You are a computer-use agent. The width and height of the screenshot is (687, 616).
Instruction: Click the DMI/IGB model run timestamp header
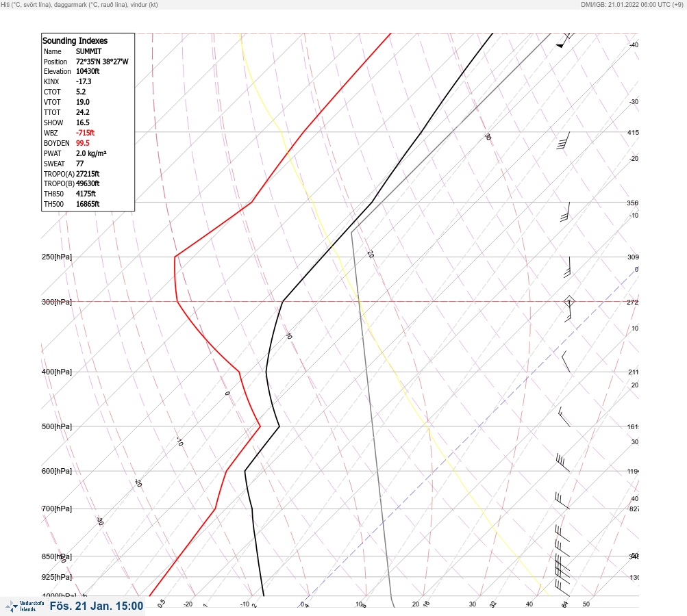pos(632,4)
